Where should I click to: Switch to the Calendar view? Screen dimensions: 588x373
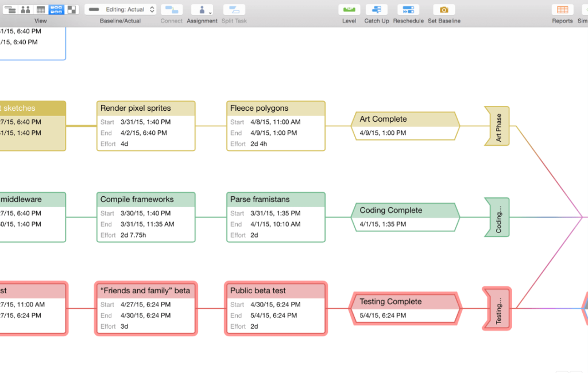click(41, 9)
